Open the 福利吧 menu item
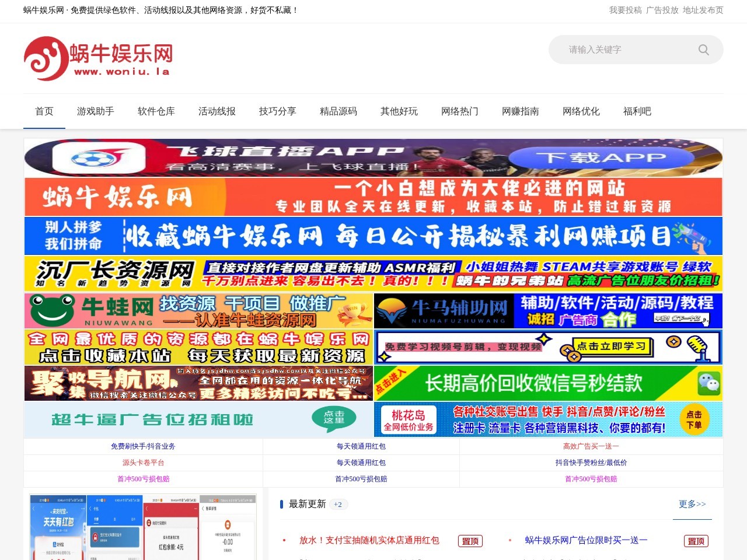The height and width of the screenshot is (560, 747). click(x=637, y=111)
